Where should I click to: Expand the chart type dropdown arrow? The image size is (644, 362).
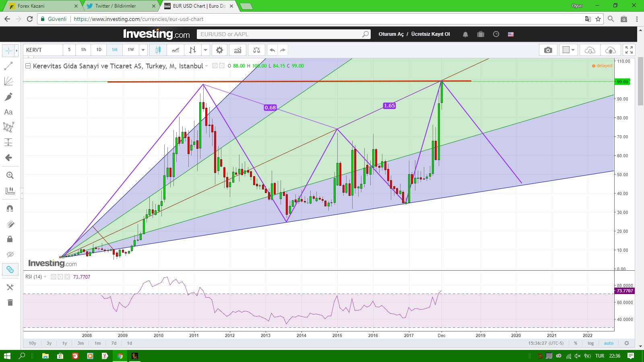(x=206, y=50)
